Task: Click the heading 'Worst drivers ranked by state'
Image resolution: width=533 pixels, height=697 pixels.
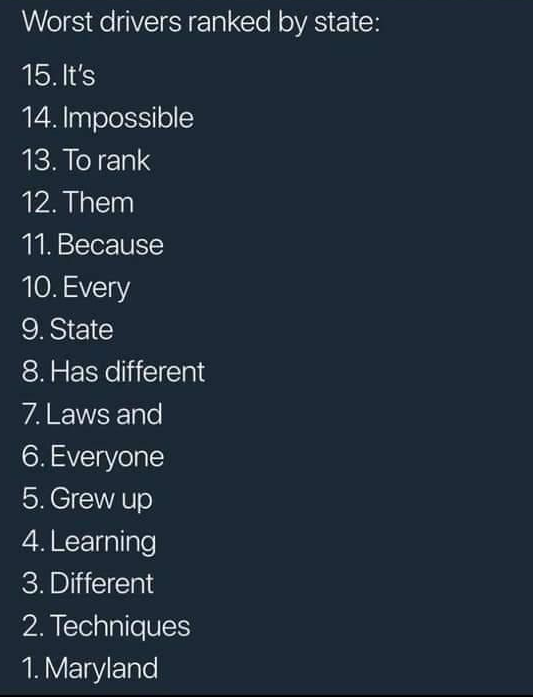Action: coord(201,22)
